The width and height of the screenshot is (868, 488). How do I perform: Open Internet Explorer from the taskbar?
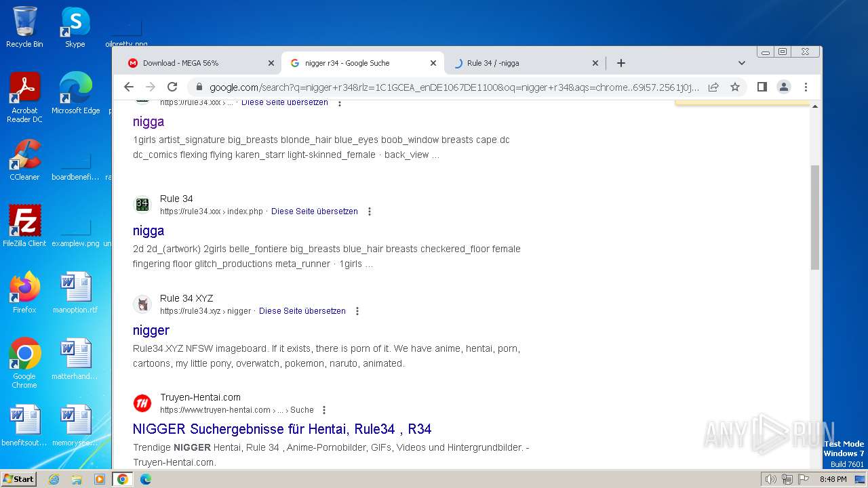coord(54,479)
